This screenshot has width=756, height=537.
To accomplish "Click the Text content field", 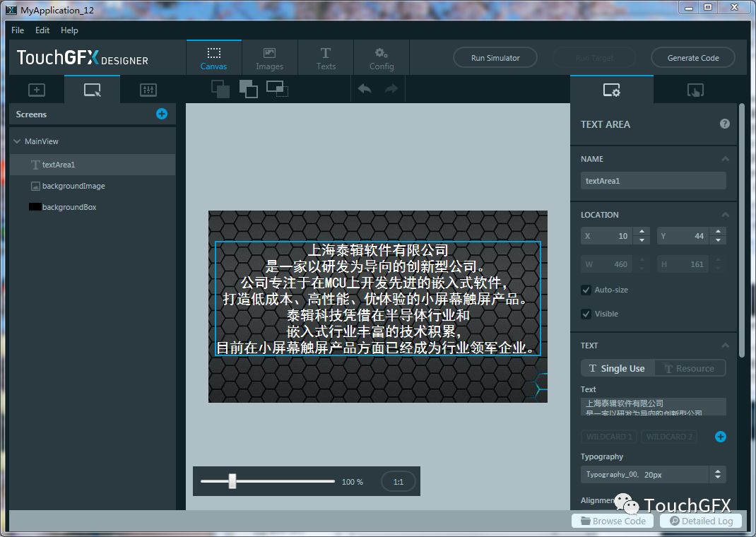I will (653, 406).
